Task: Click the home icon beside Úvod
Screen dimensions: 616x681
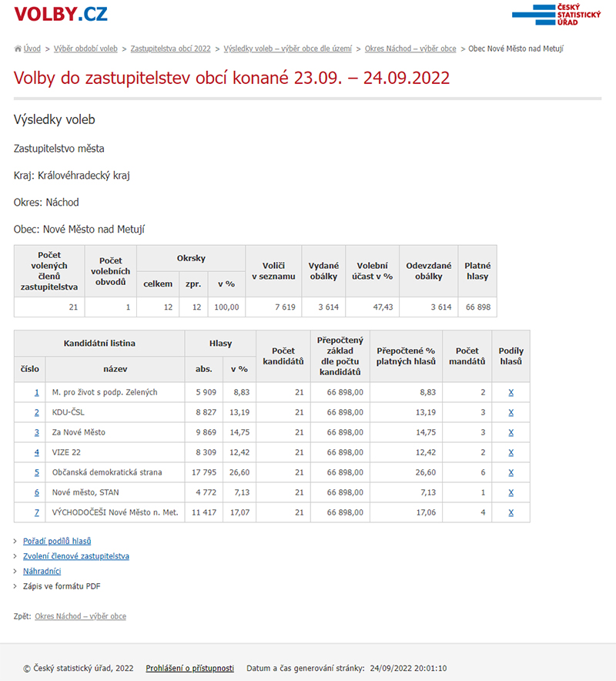Action: (18, 49)
